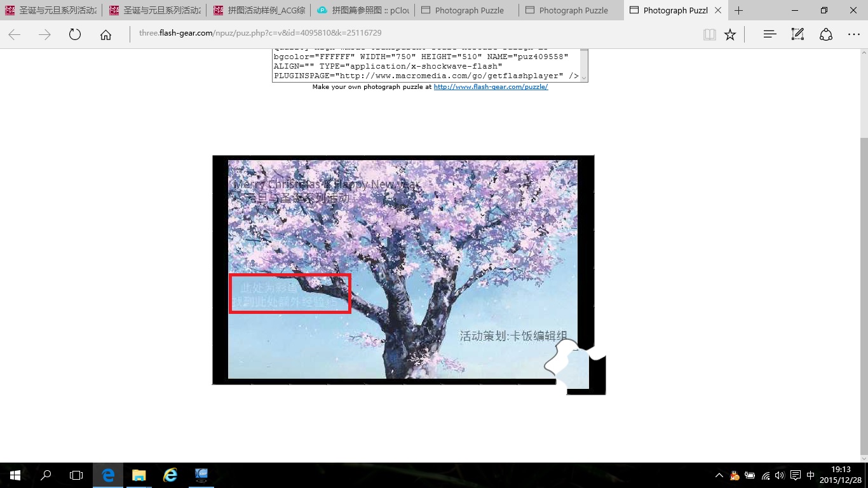Open the Windows Start menu
The height and width of the screenshot is (488, 868).
coord(15,475)
